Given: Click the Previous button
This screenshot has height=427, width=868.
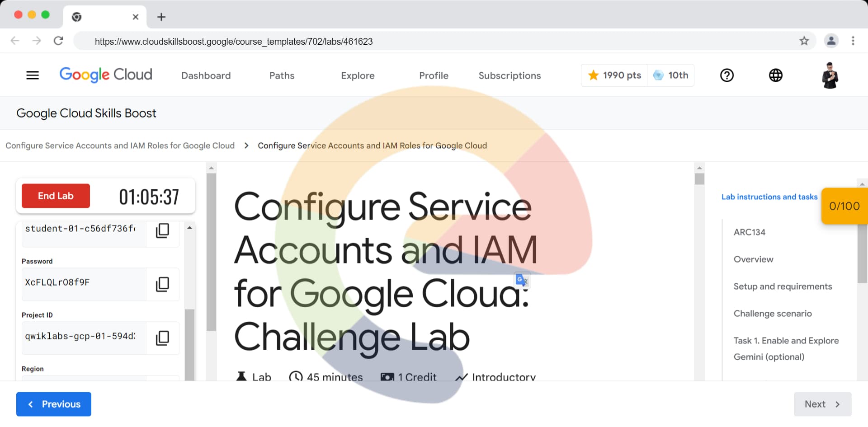Looking at the screenshot, I should (x=54, y=404).
